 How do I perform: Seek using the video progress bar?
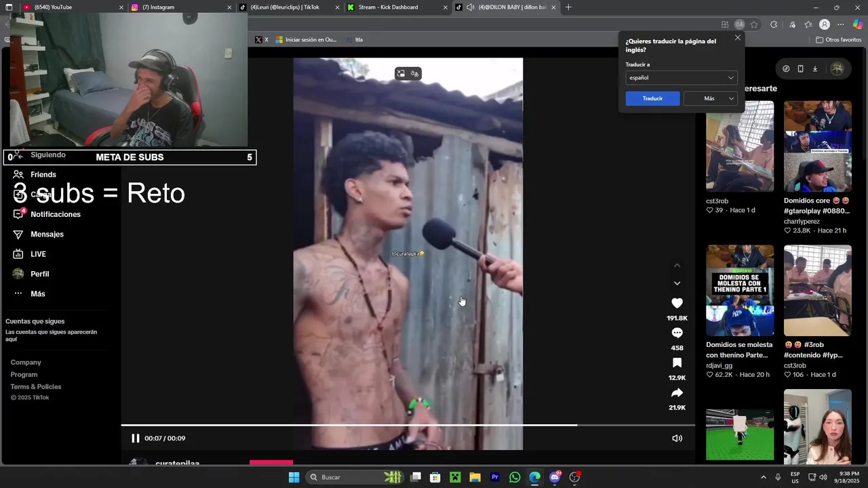point(408,425)
